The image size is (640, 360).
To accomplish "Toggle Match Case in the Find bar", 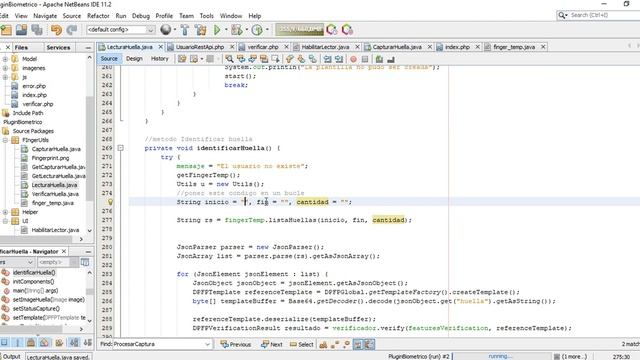I will 323,345.
